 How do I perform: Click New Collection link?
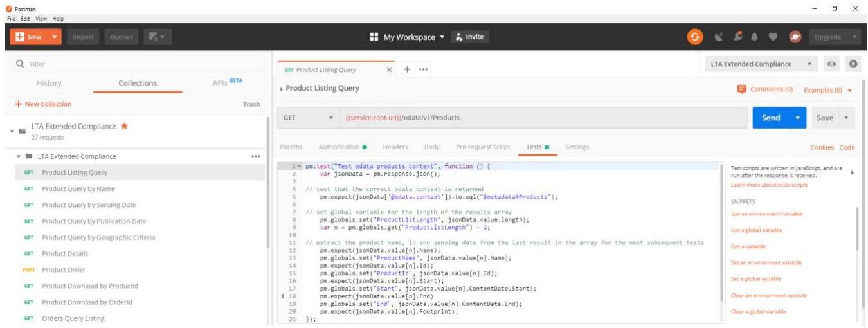tap(42, 104)
